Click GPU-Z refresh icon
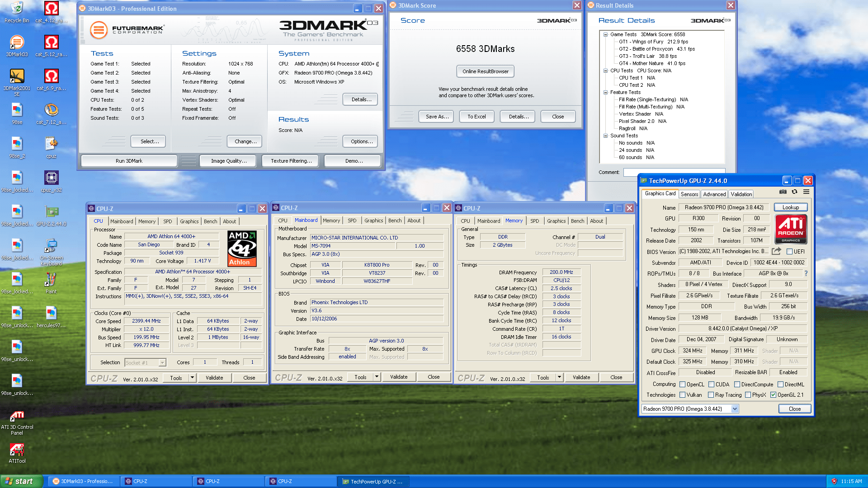The width and height of the screenshot is (868, 488). (x=794, y=192)
